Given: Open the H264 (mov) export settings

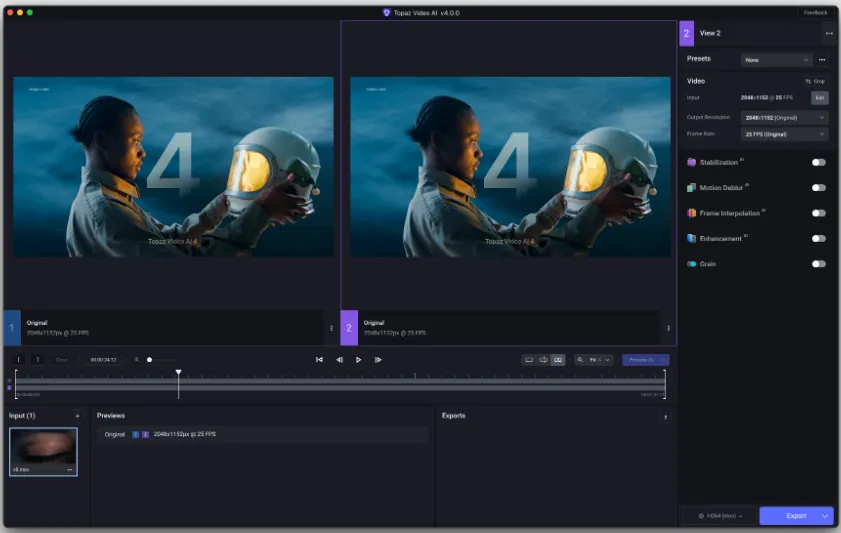Looking at the screenshot, I should click(x=720, y=516).
